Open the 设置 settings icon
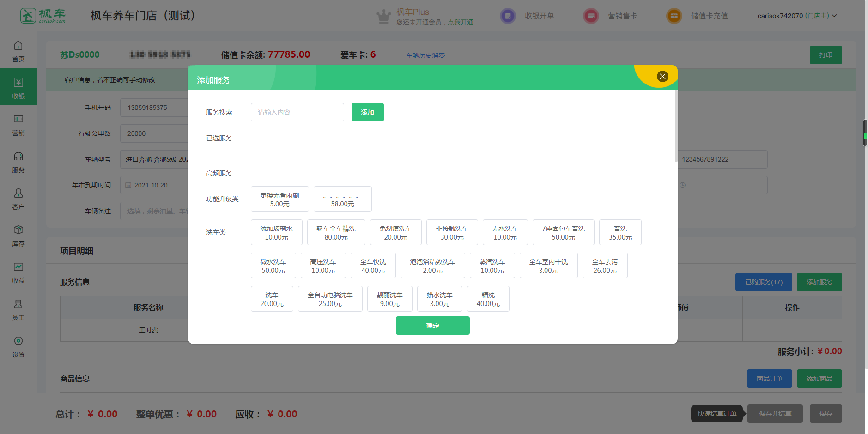Screen dimensions: 868x434 point(18,341)
